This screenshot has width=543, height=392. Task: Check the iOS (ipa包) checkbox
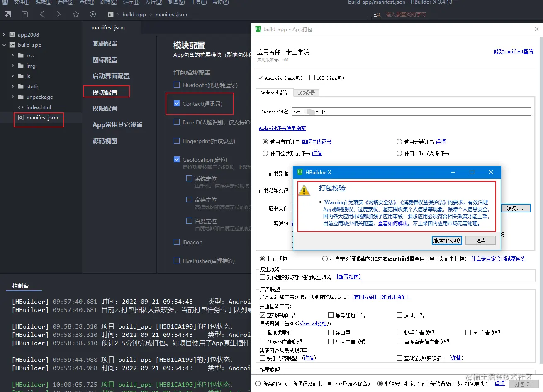pos(312,78)
